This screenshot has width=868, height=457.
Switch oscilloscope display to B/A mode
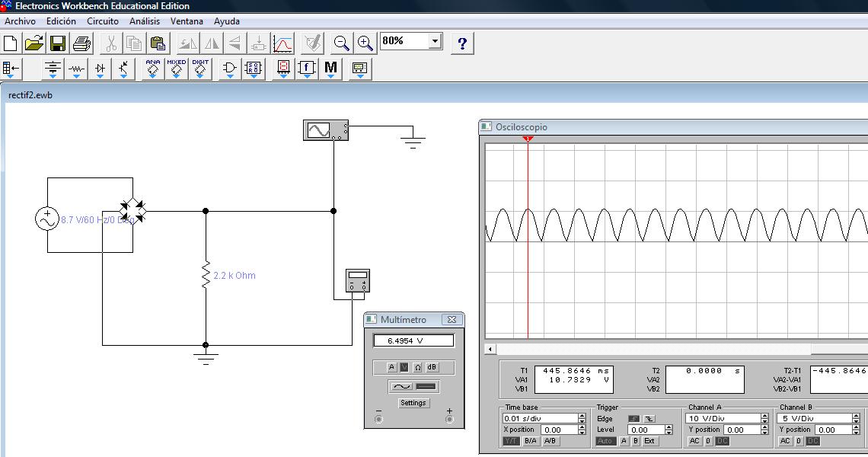point(530,442)
